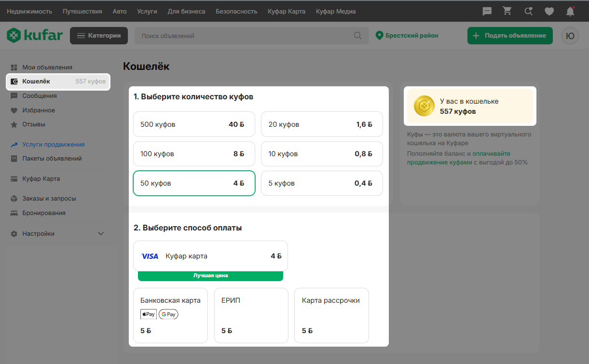Select the 100 куфов option
The height and width of the screenshot is (364, 589).
(194, 154)
